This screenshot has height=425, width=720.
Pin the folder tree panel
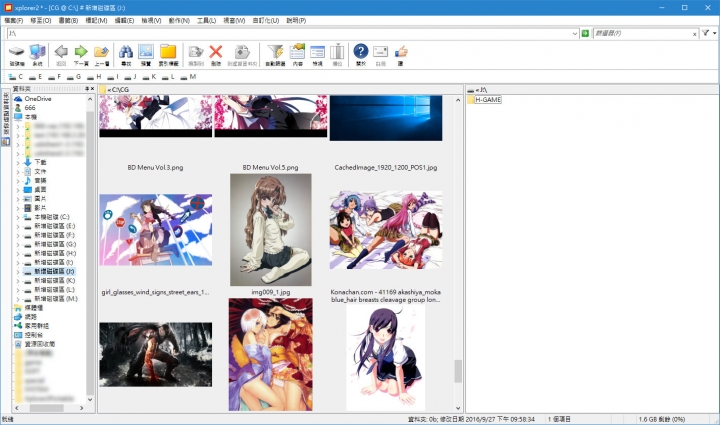[87, 89]
